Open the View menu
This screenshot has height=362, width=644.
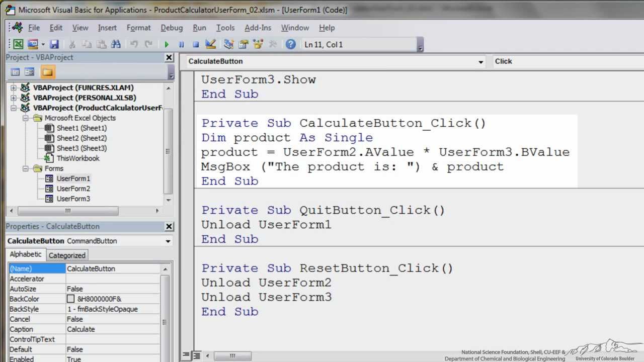pyautogui.click(x=80, y=28)
